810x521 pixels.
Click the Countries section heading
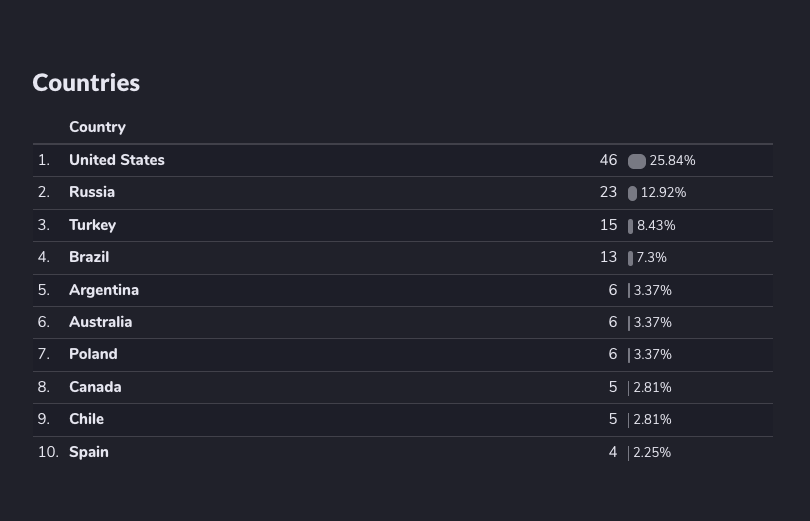point(86,83)
